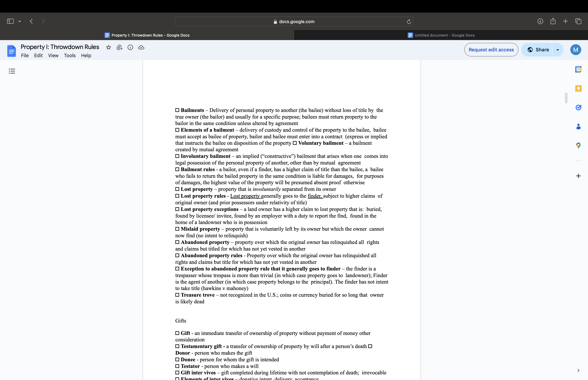
Task: Open the Tools menu
Action: tap(70, 55)
